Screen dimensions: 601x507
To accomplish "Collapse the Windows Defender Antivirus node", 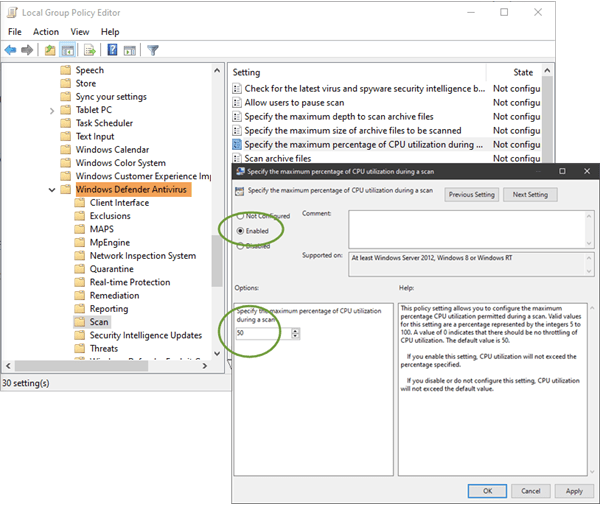I will click(52, 190).
